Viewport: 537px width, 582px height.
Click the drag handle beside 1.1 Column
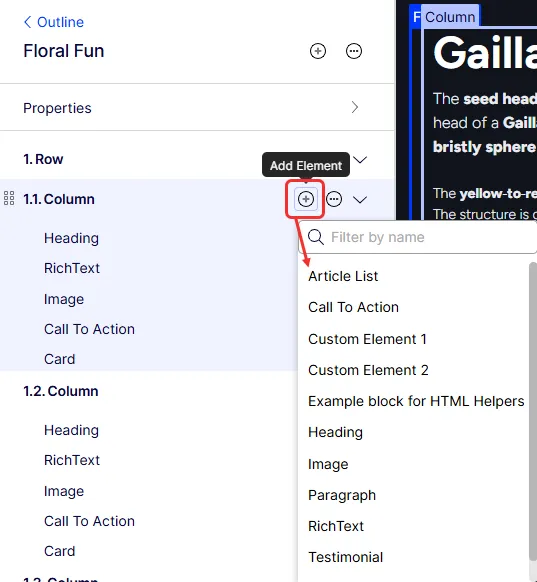[9, 198]
